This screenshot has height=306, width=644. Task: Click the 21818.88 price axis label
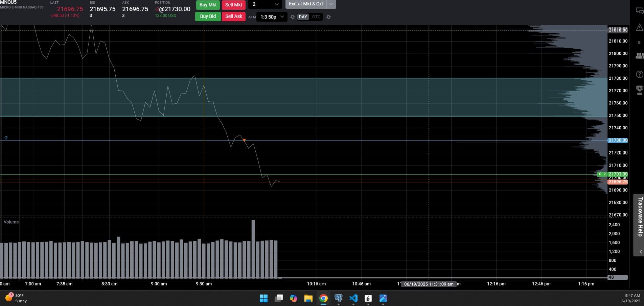(x=618, y=30)
